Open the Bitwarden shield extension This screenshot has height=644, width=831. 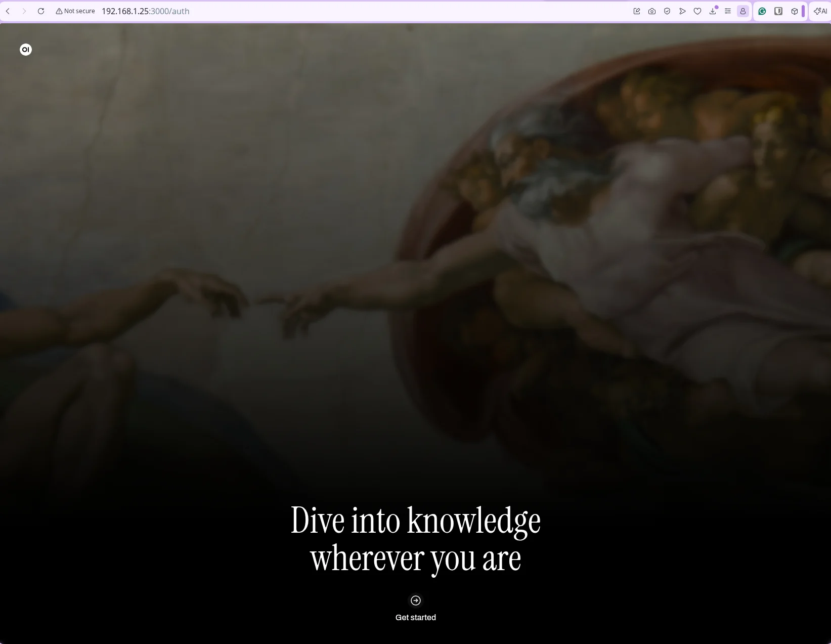tap(778, 11)
